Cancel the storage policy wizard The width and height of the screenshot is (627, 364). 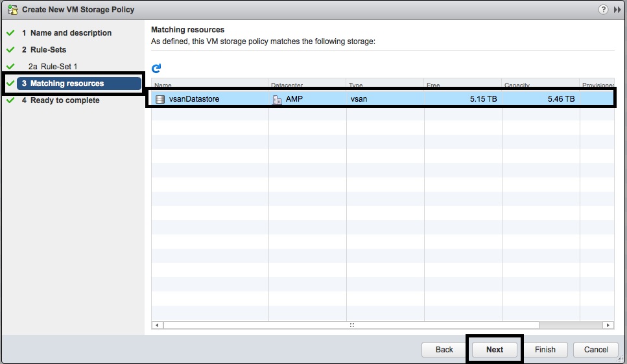point(596,350)
